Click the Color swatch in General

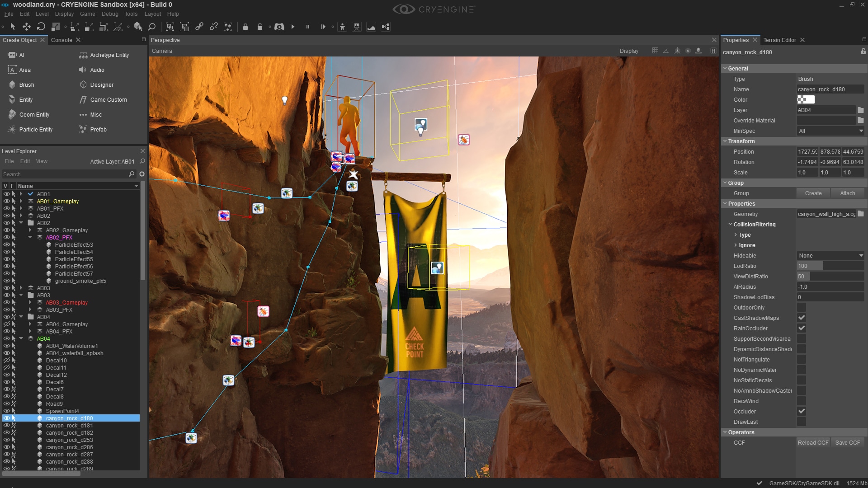click(x=806, y=100)
